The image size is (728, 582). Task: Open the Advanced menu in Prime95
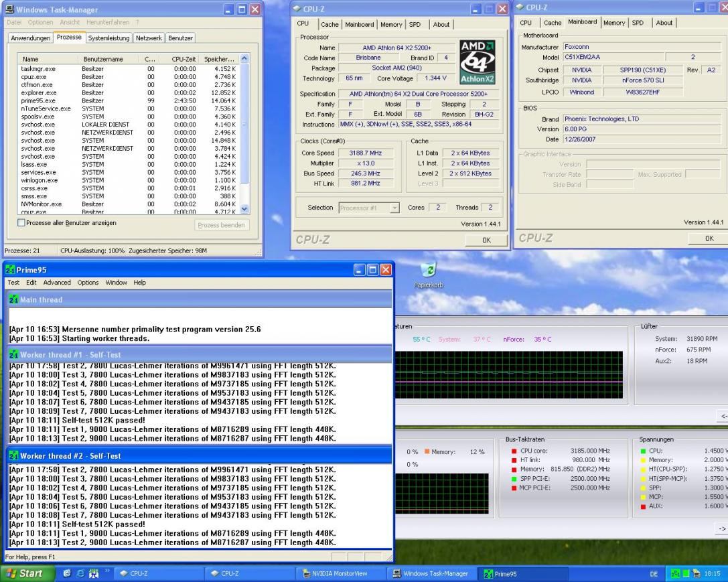tap(57, 282)
